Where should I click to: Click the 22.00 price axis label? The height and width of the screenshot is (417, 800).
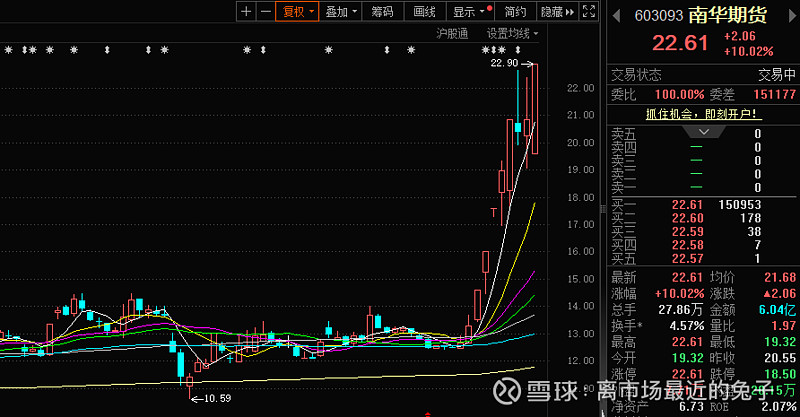coord(581,88)
